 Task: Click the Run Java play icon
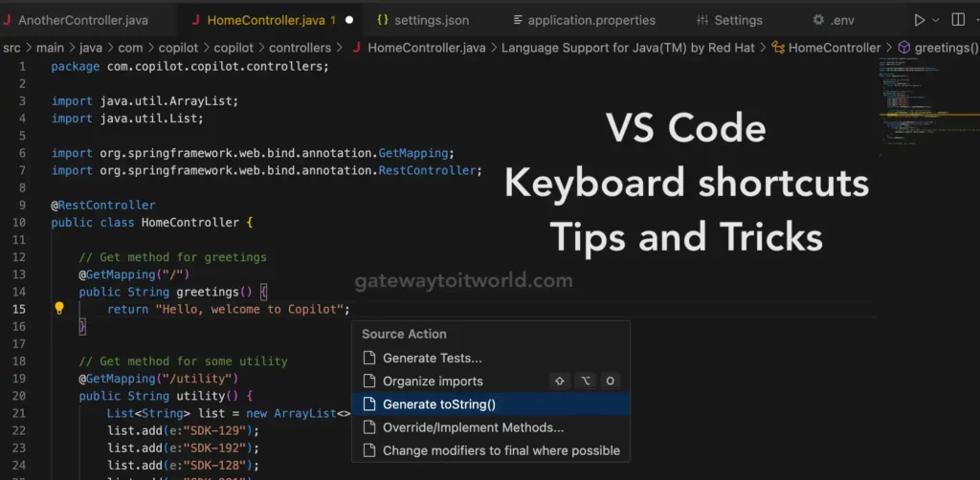[x=920, y=20]
